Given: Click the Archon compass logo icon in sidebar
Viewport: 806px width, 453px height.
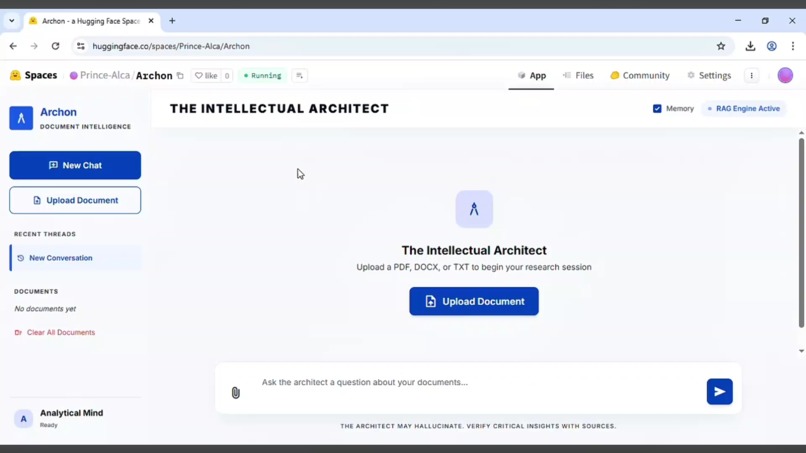Looking at the screenshot, I should tap(21, 118).
